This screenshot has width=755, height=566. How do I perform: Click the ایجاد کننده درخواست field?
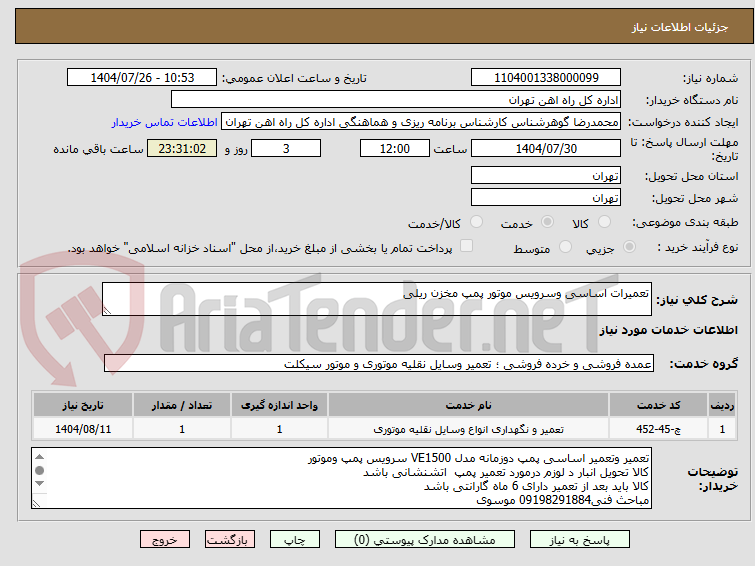tap(421, 122)
